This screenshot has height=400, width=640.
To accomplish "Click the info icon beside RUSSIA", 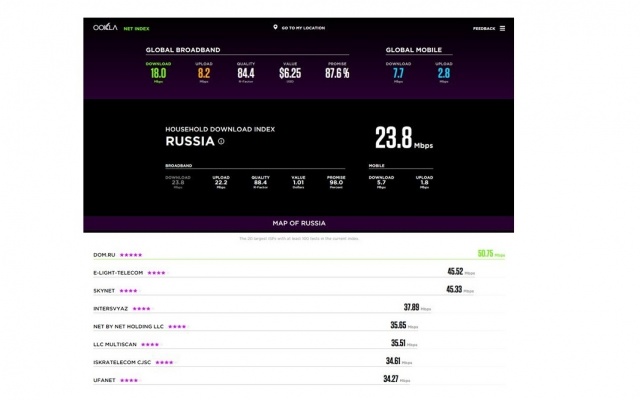I will 221,141.
